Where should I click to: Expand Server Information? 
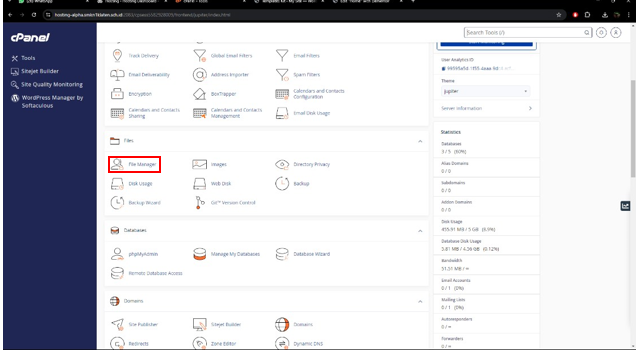(x=486, y=109)
